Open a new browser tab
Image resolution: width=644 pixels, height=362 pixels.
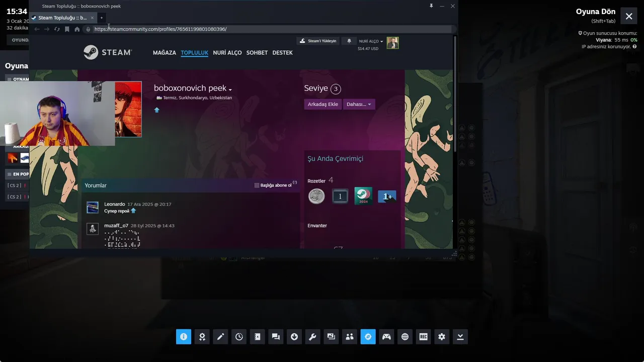coord(101,18)
